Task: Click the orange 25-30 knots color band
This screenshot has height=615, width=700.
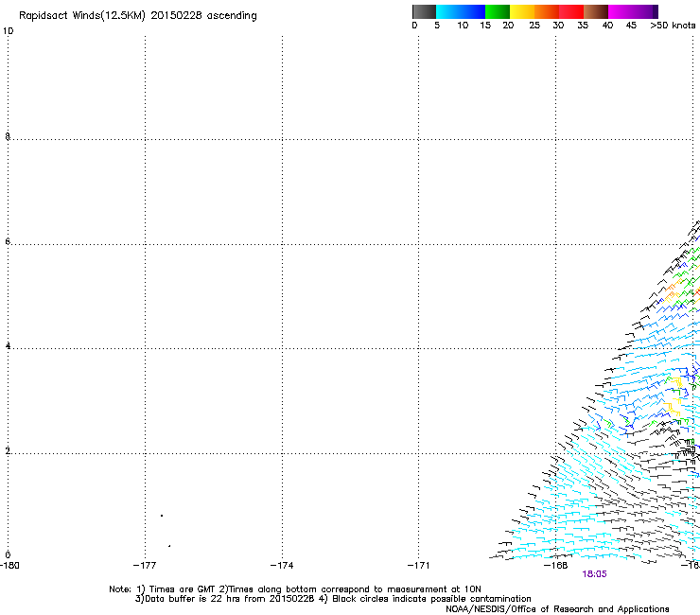Action: (x=547, y=11)
